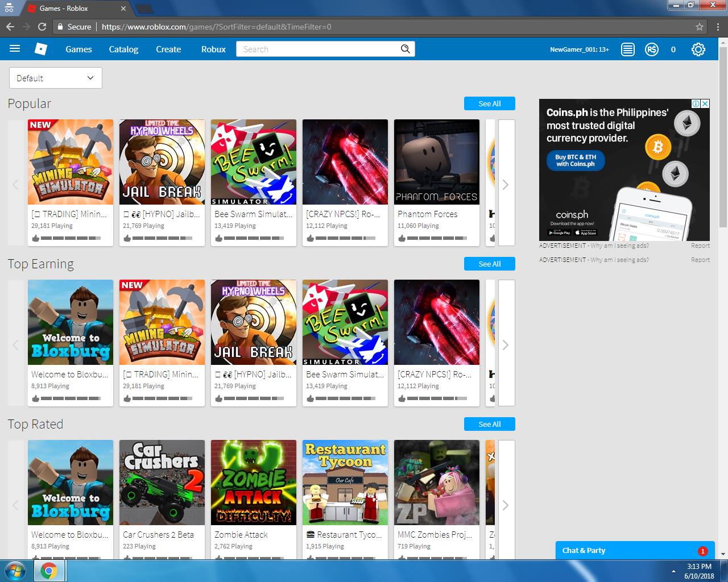Click the Zombie Attack title text
Image resolution: width=728 pixels, height=582 pixels.
241,535
